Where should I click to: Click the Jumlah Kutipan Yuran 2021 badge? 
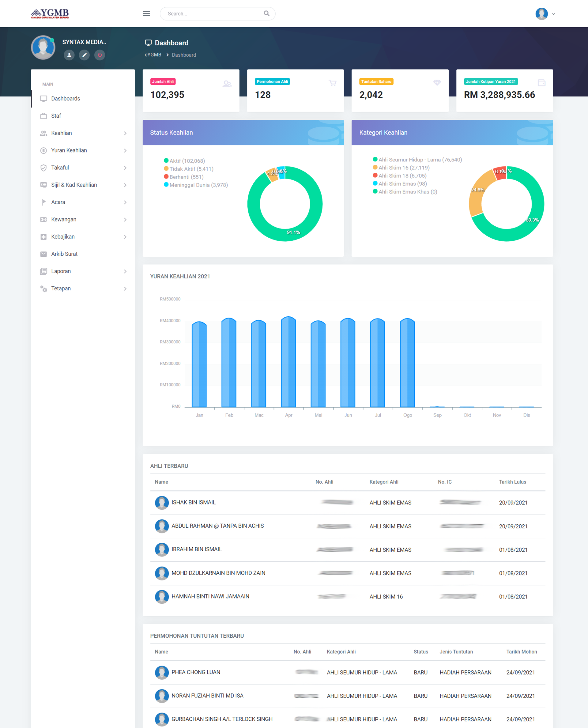tap(491, 82)
